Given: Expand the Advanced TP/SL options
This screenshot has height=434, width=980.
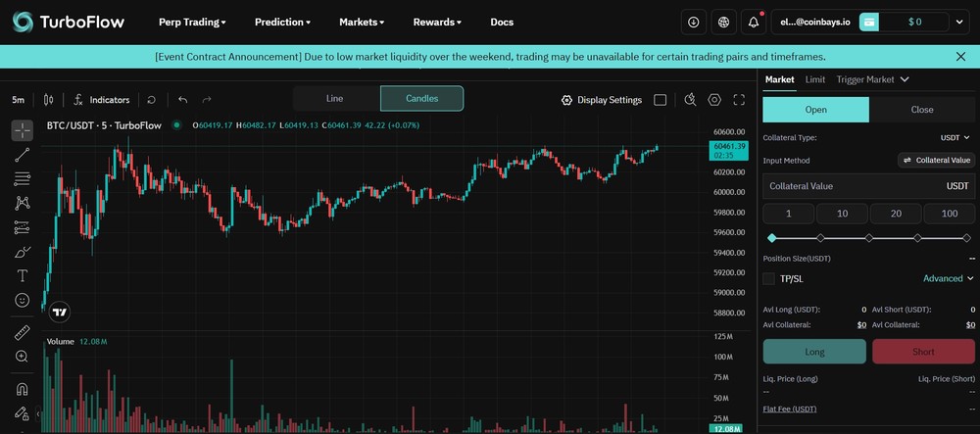Looking at the screenshot, I should coord(948,278).
